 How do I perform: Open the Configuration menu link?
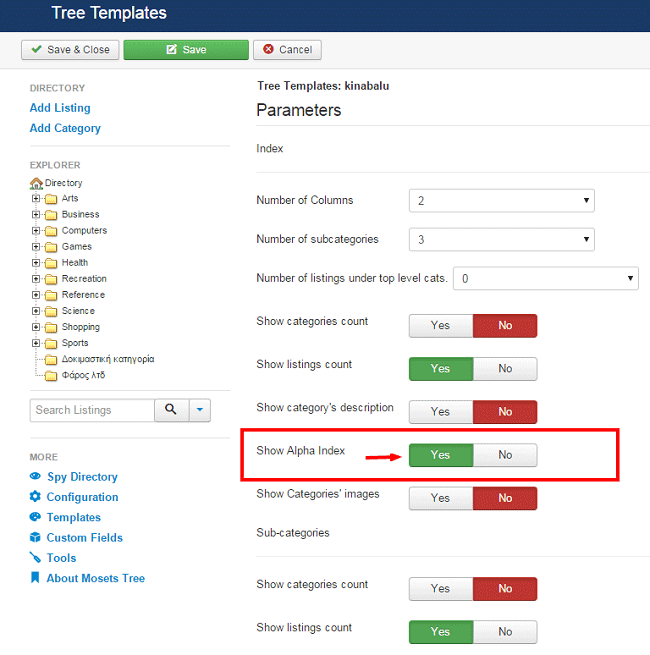82,497
